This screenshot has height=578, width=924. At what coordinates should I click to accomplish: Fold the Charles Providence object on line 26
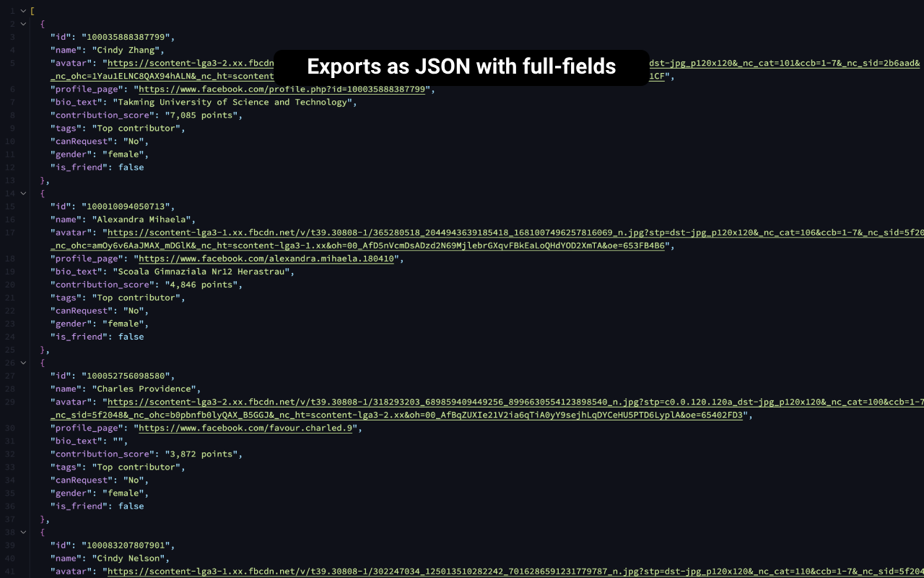click(23, 363)
